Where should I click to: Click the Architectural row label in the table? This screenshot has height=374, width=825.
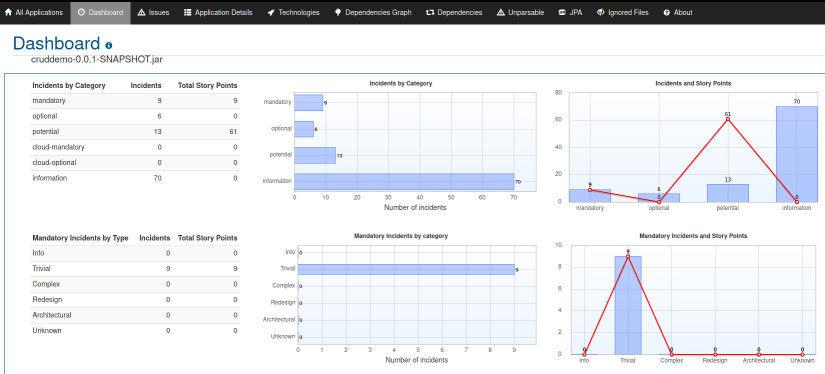(x=52, y=315)
